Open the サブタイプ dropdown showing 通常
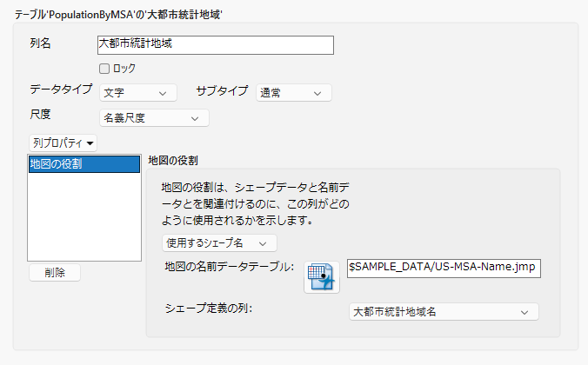The width and height of the screenshot is (588, 365). coord(294,93)
